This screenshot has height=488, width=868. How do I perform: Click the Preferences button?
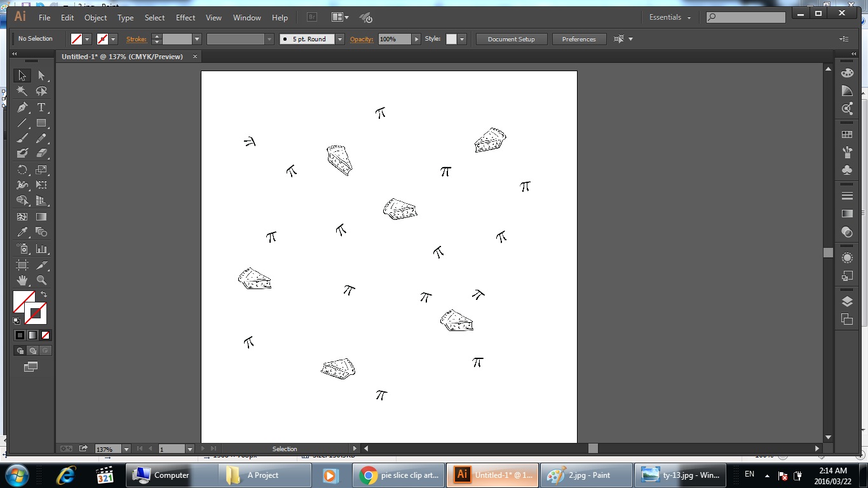point(579,39)
